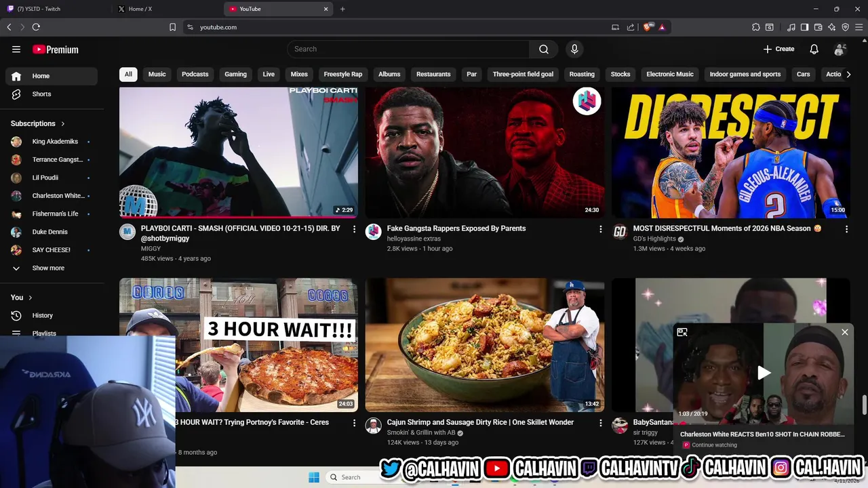Image resolution: width=868 pixels, height=488 pixels.
Task: Expand subscriptions with Show more
Action: click(x=52, y=268)
